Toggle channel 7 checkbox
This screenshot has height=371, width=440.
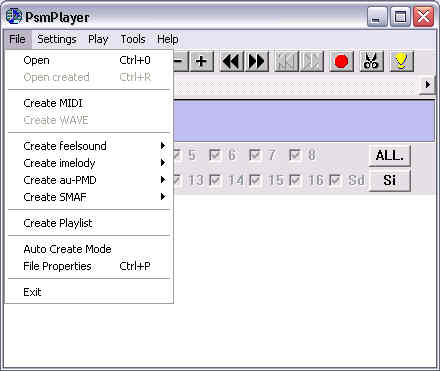(255, 155)
